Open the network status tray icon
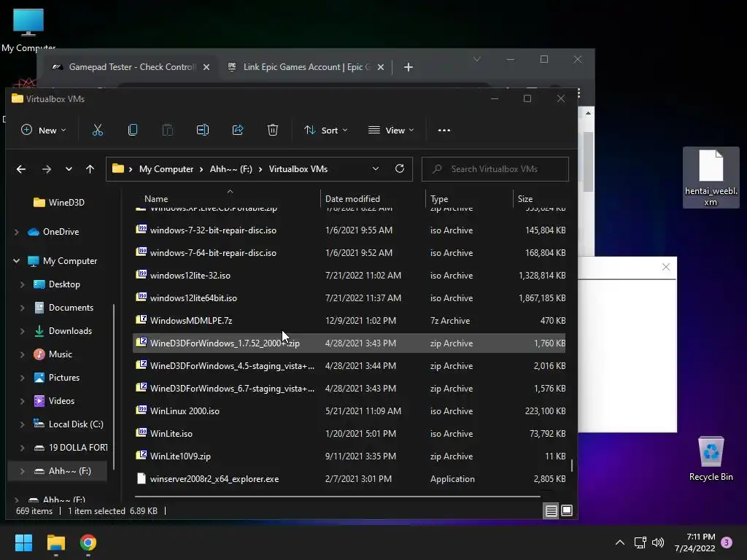Viewport: 747px width, 560px height. [x=640, y=542]
